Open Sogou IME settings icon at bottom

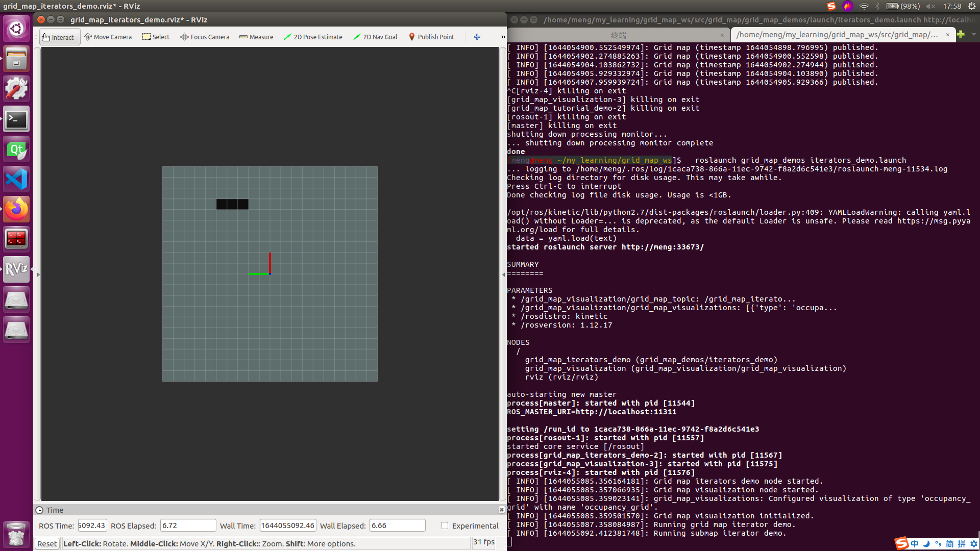click(x=974, y=544)
